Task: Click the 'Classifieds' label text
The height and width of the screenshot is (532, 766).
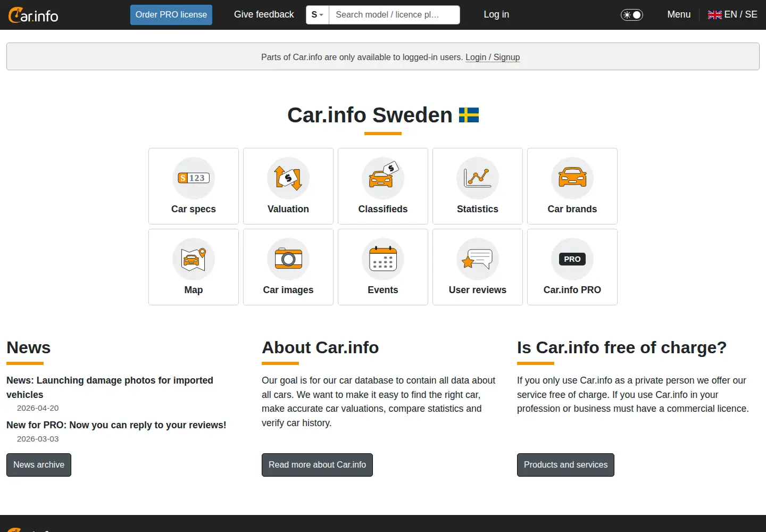Action: (x=383, y=209)
